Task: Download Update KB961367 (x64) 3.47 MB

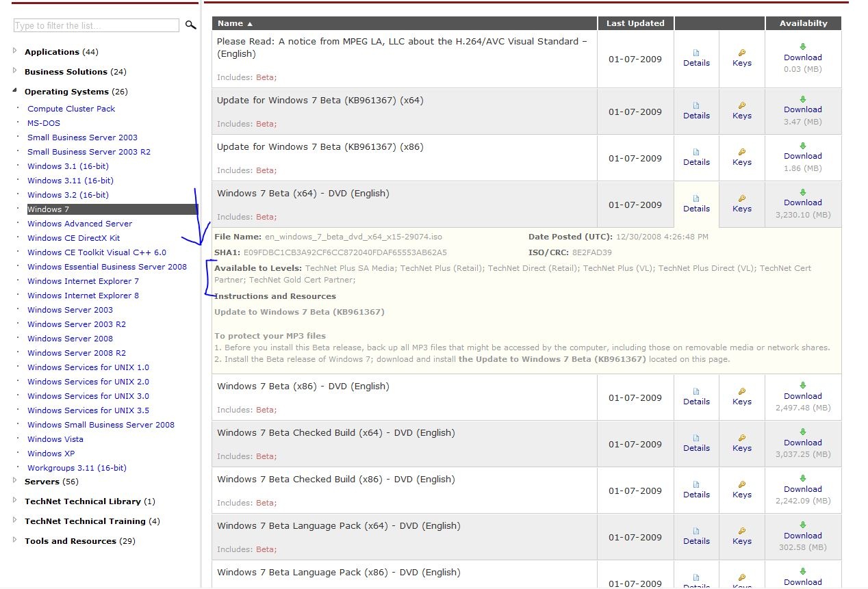Action: pyautogui.click(x=803, y=109)
